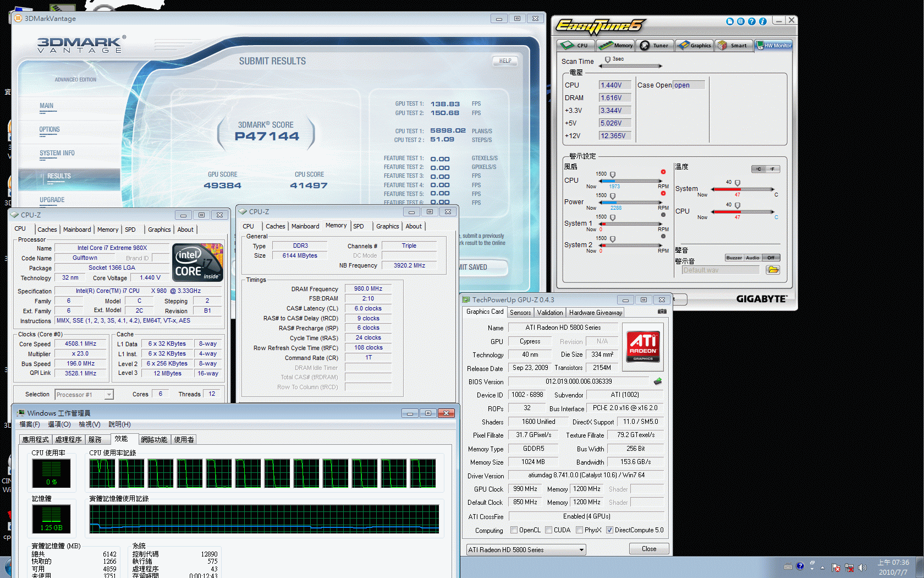Viewport: 924px width, 578px height.
Task: Open EasyTune6 question mark help icon
Action: tap(752, 21)
